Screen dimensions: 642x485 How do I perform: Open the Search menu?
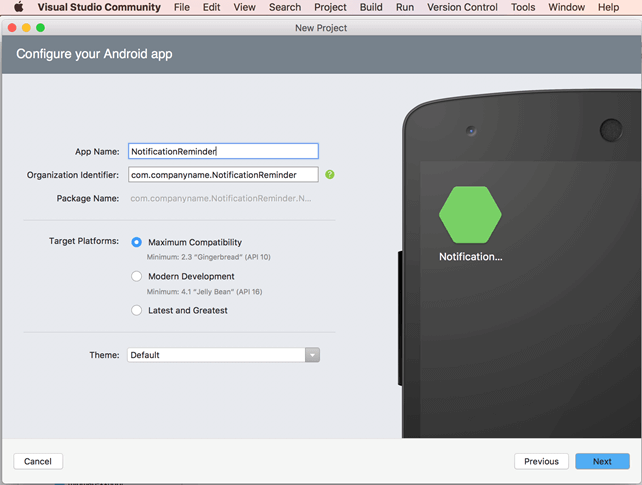pyautogui.click(x=285, y=7)
